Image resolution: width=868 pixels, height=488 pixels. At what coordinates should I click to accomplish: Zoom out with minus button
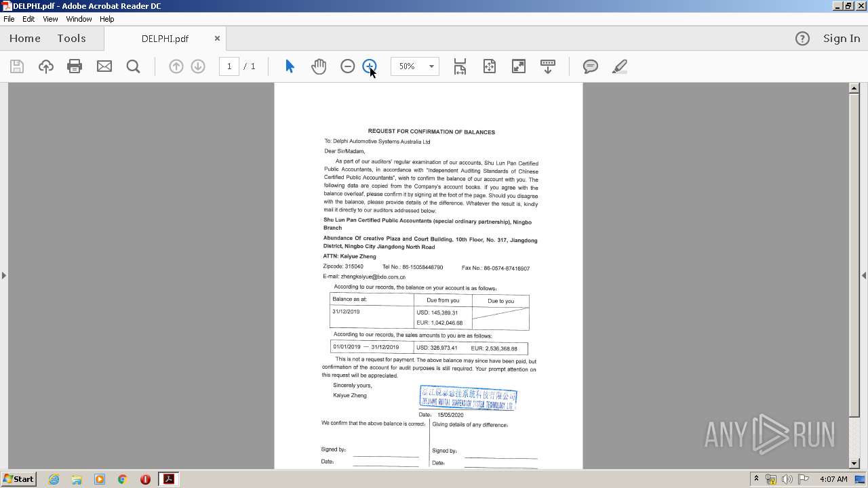tap(348, 66)
